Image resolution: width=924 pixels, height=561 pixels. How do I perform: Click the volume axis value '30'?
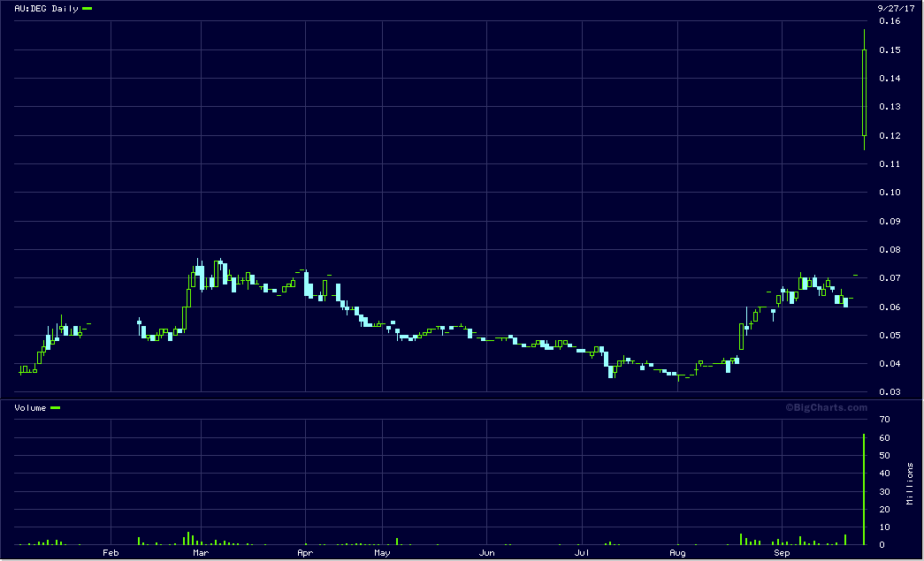tap(884, 491)
